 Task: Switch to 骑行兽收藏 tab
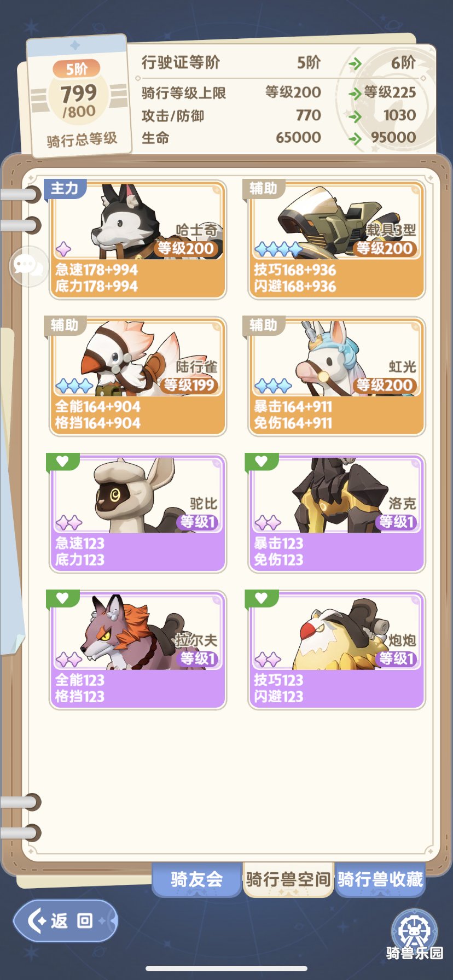tap(380, 879)
